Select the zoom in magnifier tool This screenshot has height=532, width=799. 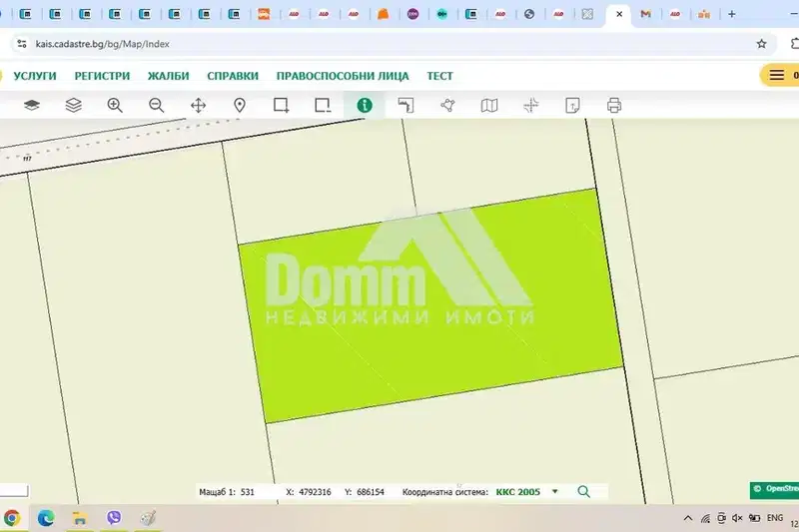115,106
